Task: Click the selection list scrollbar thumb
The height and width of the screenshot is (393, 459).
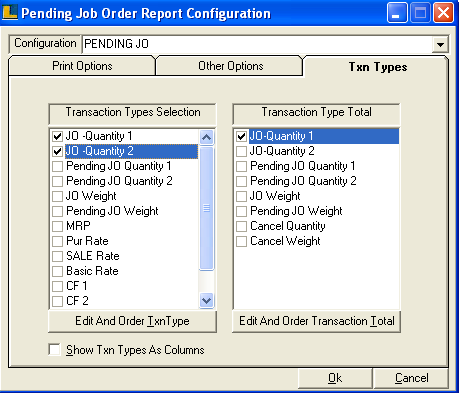Action: tap(206, 208)
